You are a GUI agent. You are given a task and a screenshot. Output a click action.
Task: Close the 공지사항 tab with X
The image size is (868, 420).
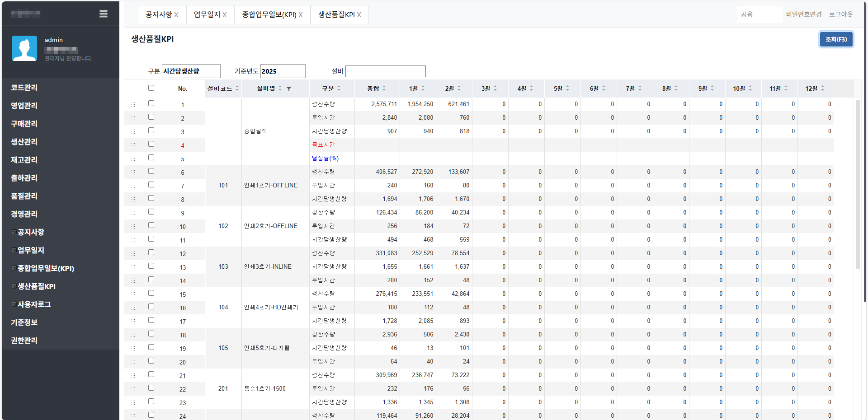[176, 15]
